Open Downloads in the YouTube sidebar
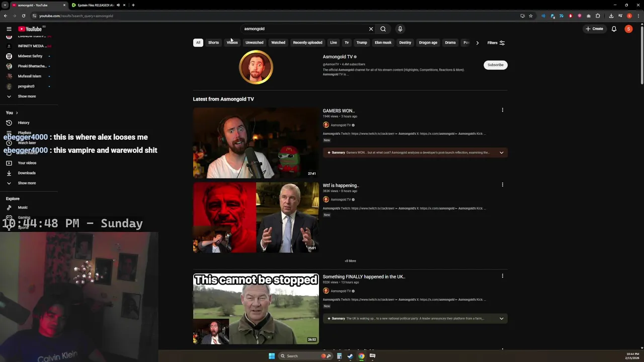 27,173
